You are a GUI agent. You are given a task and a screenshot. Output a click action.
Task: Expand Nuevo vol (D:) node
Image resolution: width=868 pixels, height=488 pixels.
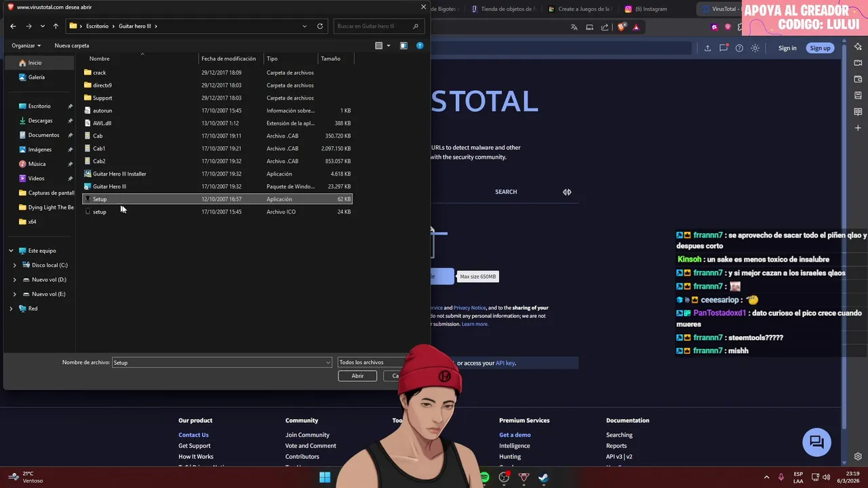coord(15,279)
